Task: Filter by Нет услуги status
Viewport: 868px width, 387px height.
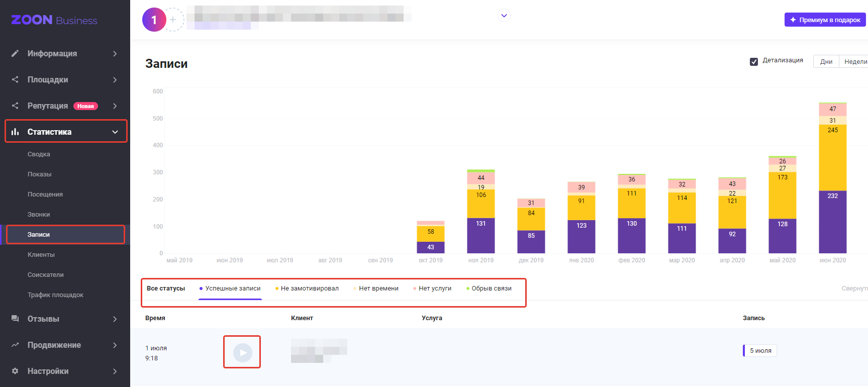Action: [432, 288]
